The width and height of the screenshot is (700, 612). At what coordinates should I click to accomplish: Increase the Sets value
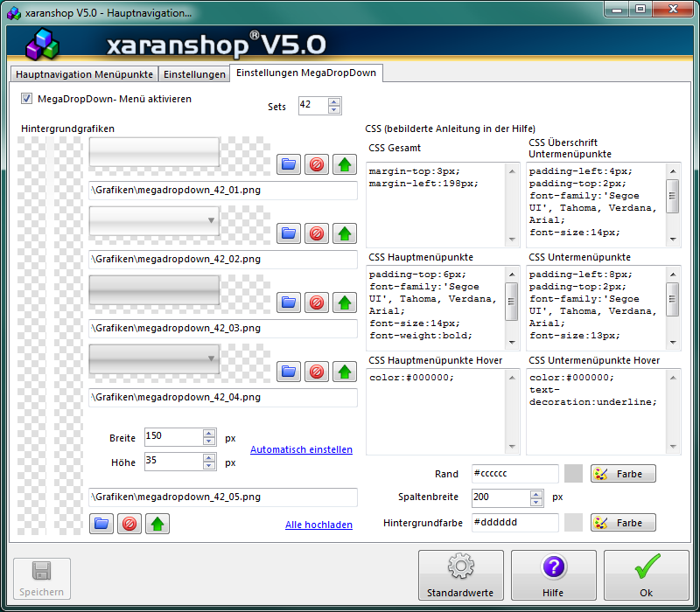tap(334, 101)
